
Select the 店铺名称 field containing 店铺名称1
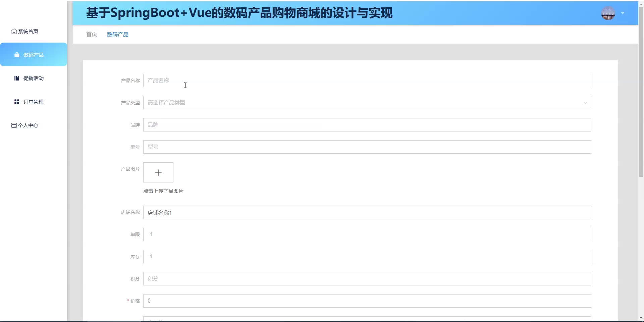tap(367, 212)
